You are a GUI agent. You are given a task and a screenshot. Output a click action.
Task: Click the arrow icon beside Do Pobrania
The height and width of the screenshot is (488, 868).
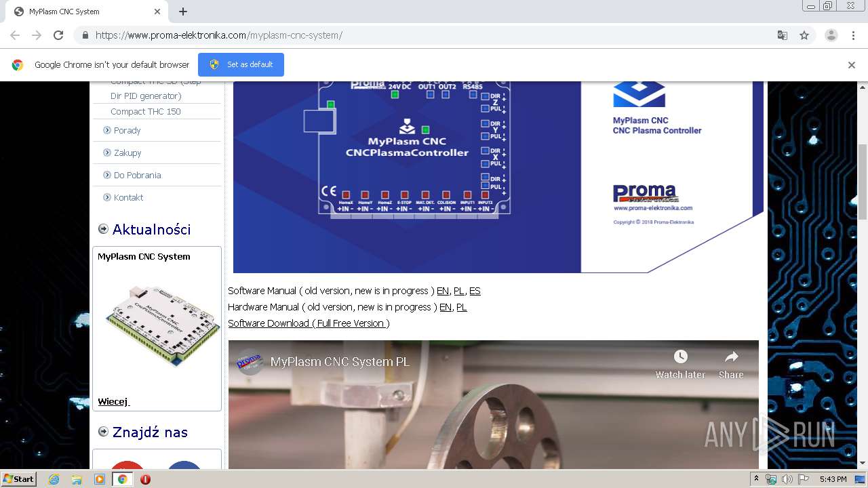click(x=107, y=175)
